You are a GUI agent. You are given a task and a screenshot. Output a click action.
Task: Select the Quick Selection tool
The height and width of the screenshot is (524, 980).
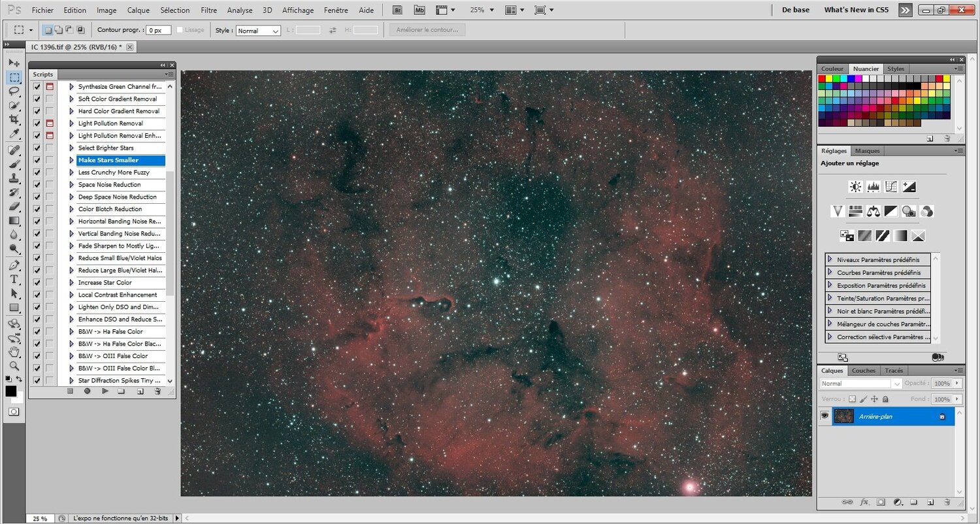14,106
